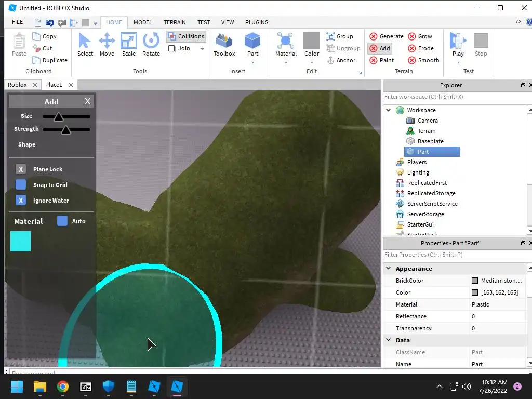Click the Stop test button
This screenshot has height=399, width=532.
pyautogui.click(x=481, y=45)
